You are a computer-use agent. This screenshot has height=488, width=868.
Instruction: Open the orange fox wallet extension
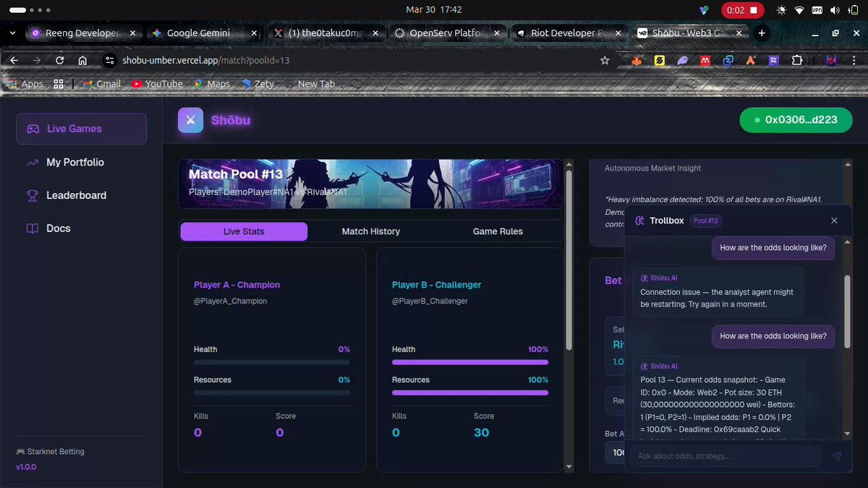[637, 61]
